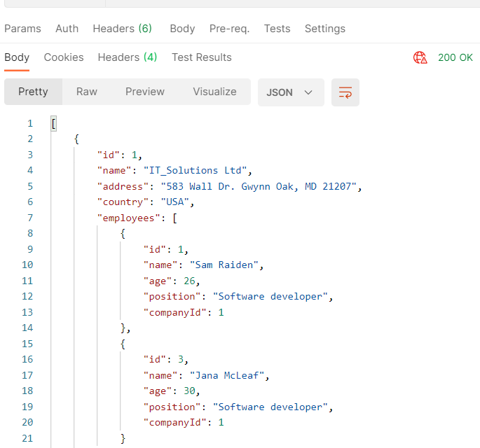Open the Params request tab
The width and height of the screenshot is (480, 448).
[22, 29]
